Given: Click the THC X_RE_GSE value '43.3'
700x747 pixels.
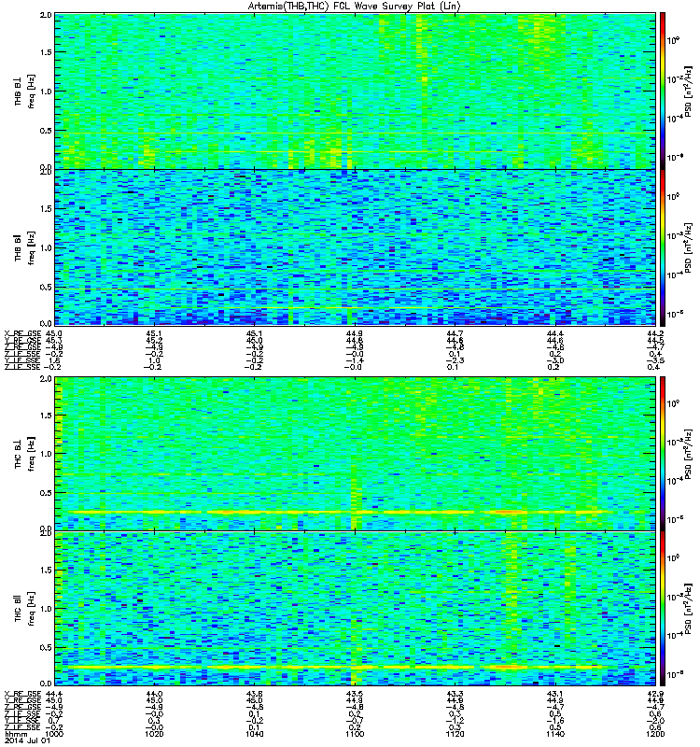Looking at the screenshot, I should 455,693.
